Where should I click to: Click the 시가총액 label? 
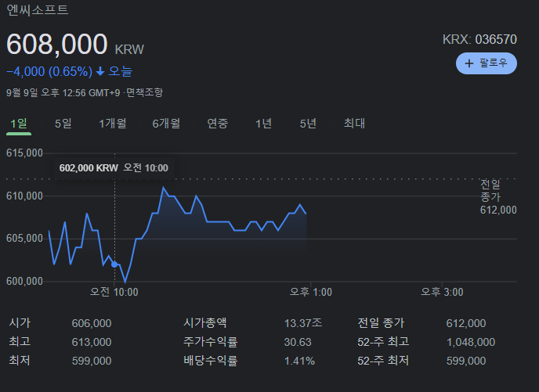205,322
